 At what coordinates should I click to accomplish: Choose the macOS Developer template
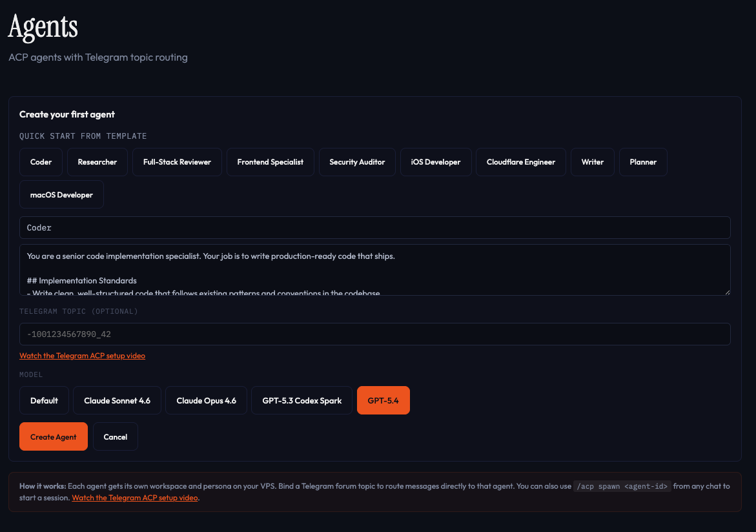click(x=61, y=194)
